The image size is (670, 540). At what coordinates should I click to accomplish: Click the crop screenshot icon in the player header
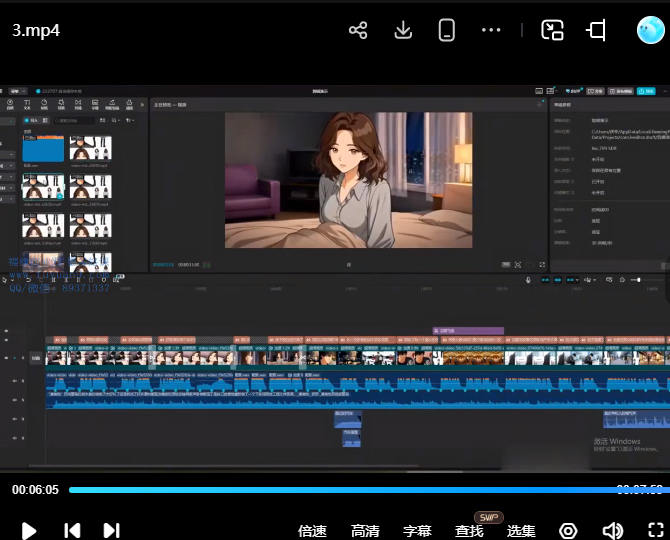(596, 30)
